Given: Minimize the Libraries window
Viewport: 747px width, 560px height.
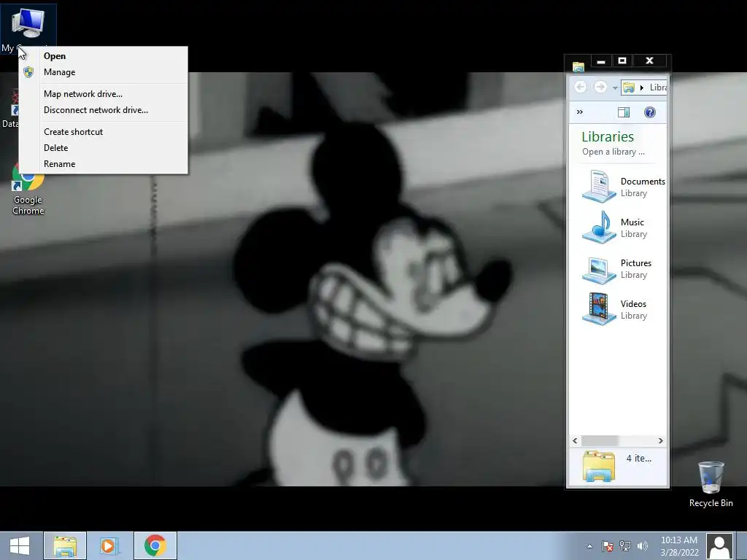Looking at the screenshot, I should tap(601, 61).
